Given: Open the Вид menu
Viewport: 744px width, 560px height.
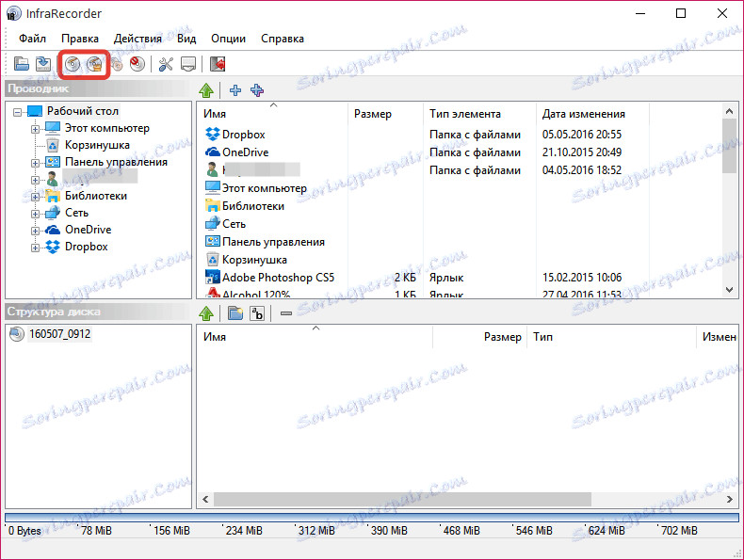Looking at the screenshot, I should (186, 39).
